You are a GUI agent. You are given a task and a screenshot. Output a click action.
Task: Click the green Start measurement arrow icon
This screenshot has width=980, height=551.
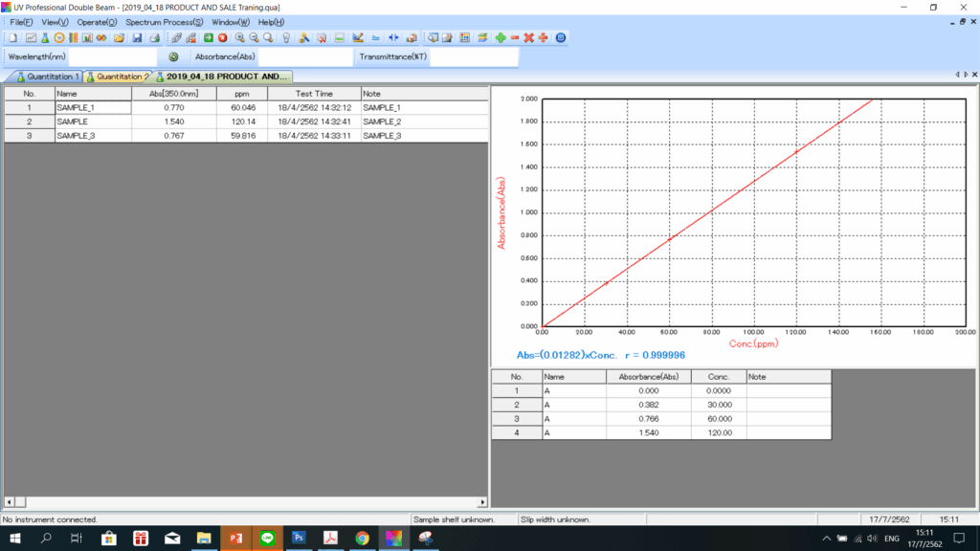click(208, 38)
